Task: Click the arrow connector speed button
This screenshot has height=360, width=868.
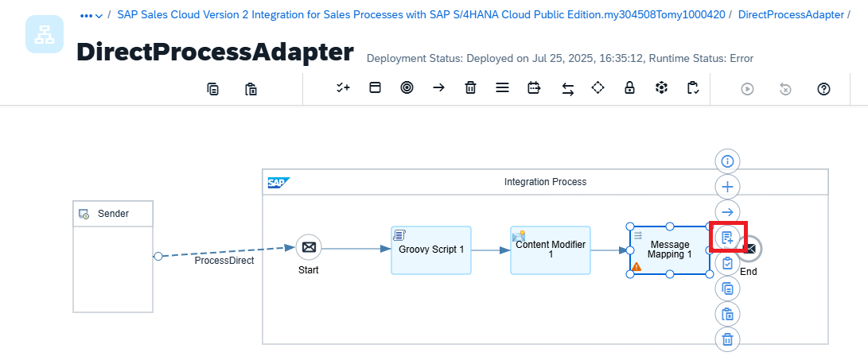Action: 727,212
